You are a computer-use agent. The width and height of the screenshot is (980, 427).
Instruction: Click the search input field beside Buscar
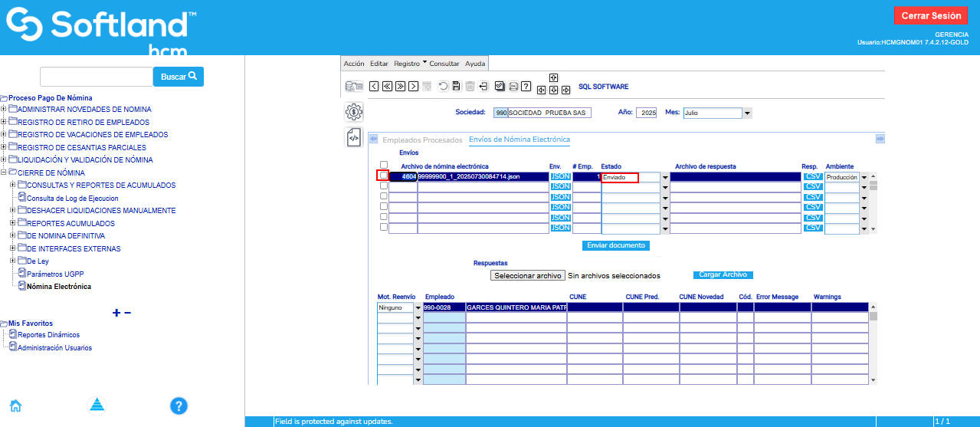click(97, 77)
